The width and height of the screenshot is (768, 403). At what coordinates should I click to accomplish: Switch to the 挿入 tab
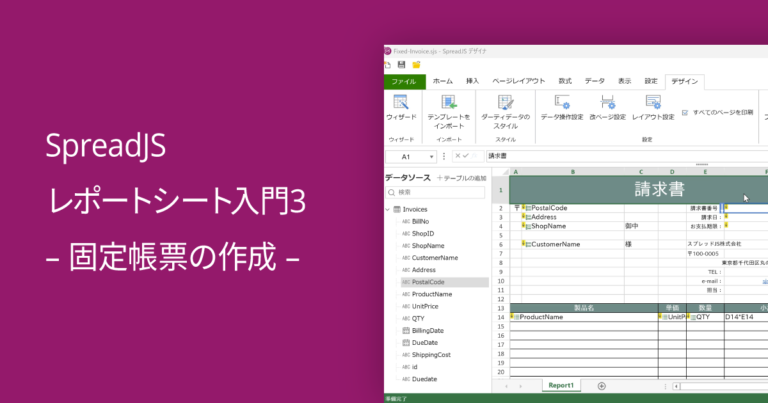tap(472, 81)
